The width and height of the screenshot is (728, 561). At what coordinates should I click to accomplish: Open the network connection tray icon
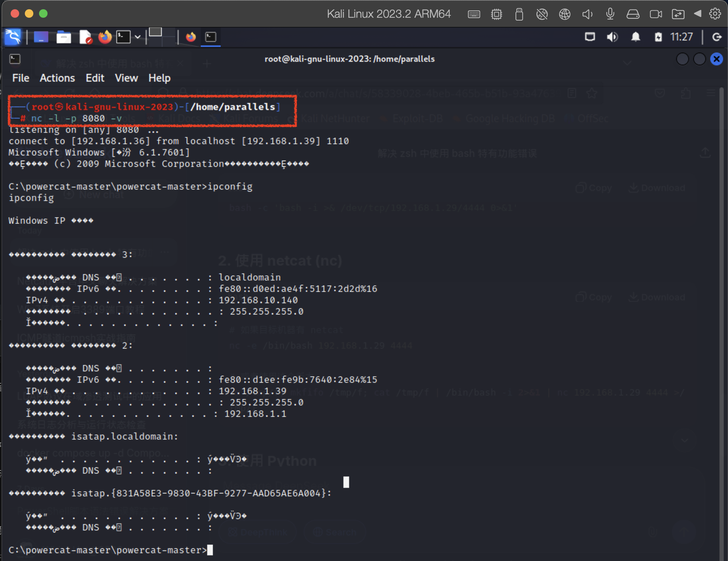tap(590, 37)
